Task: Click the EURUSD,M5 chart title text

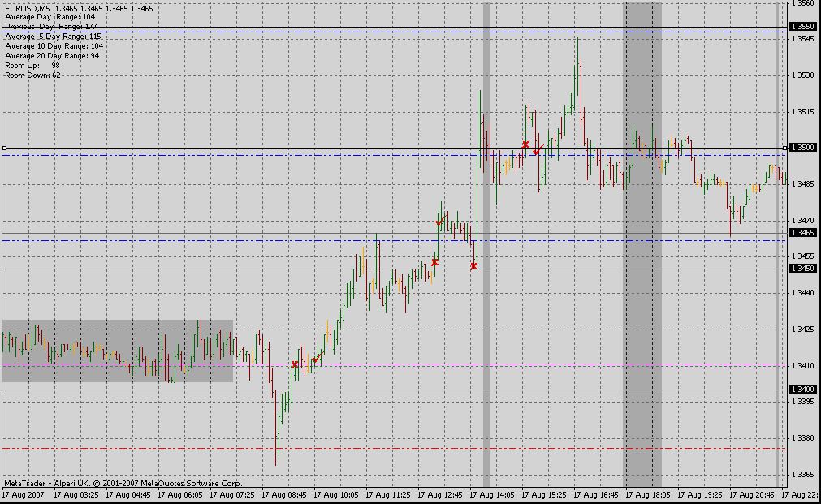Action: pyautogui.click(x=28, y=8)
